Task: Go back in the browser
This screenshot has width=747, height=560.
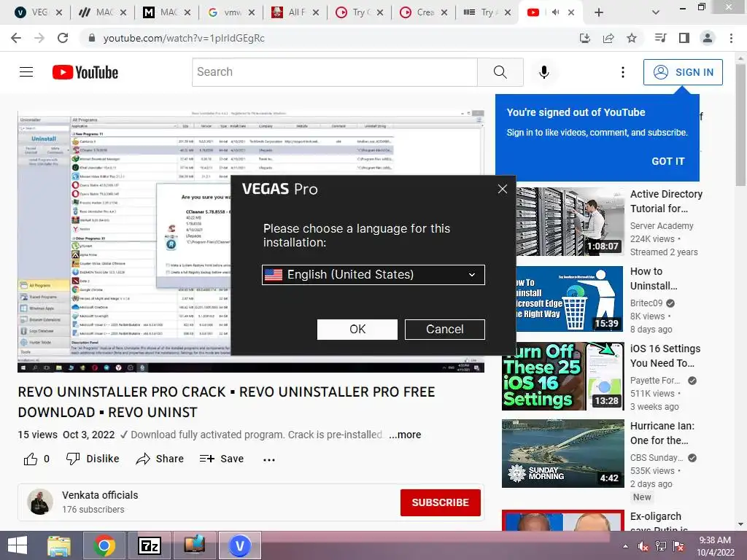Action: (16, 38)
